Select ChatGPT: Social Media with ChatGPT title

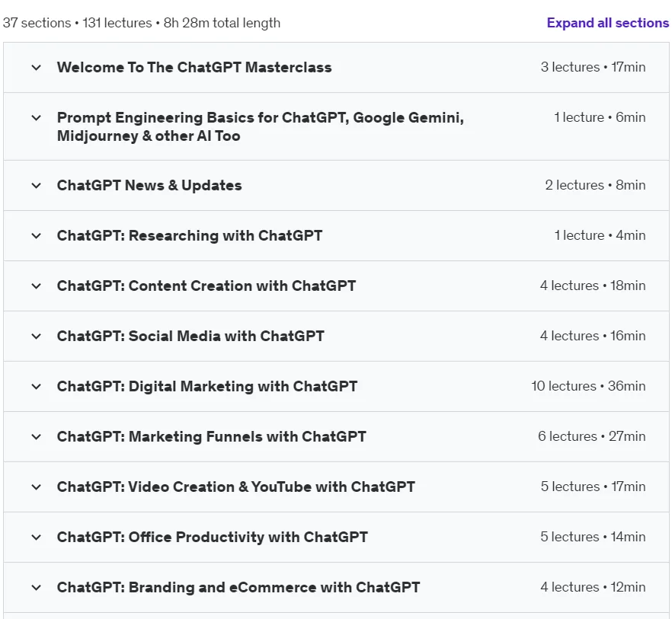(x=190, y=337)
